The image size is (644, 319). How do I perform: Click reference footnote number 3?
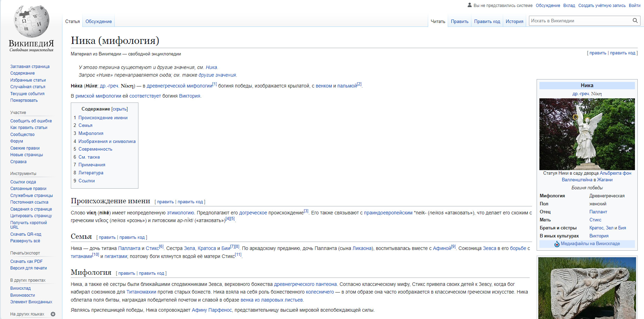pyautogui.click(x=306, y=211)
